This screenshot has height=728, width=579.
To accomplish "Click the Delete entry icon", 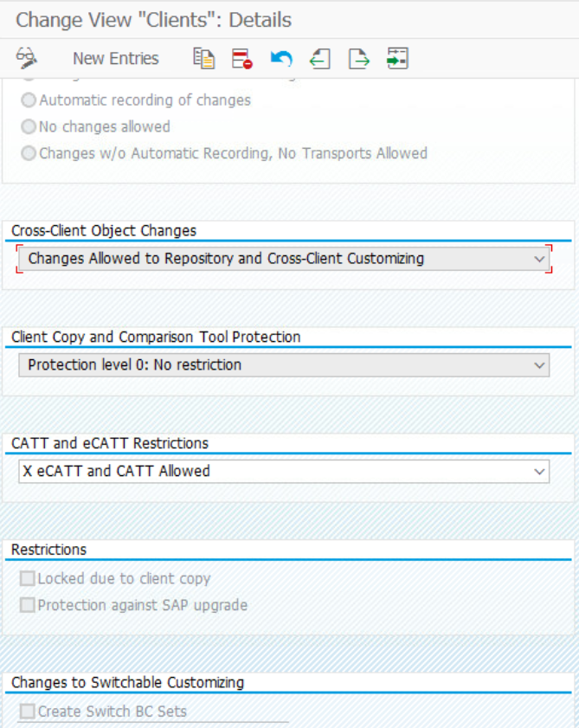I will point(242,58).
